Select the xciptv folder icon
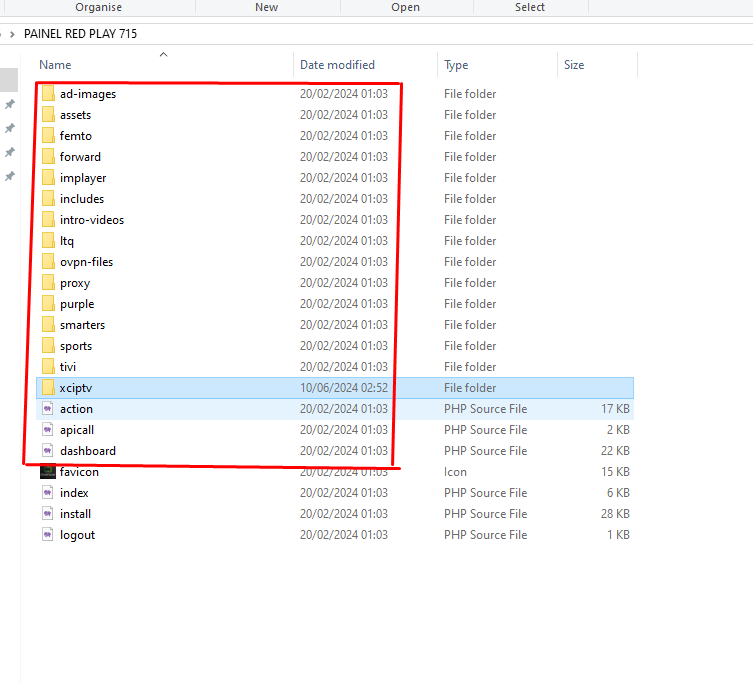Image resolution: width=753 pixels, height=685 pixels. pos(47,388)
